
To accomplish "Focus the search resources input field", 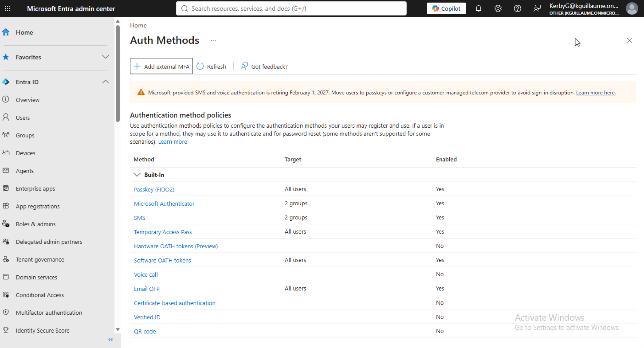I will [291, 8].
